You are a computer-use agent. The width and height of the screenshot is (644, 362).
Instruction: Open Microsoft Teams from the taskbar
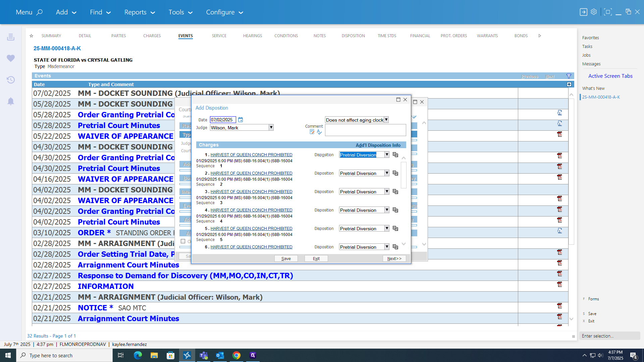point(204,355)
